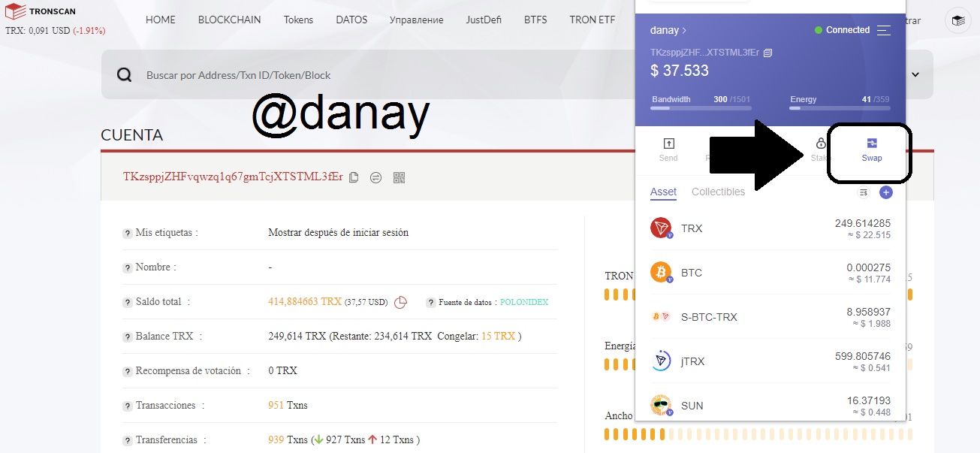This screenshot has height=453, width=980.
Task: Click the pie chart icon next to balance
Action: coord(401,301)
